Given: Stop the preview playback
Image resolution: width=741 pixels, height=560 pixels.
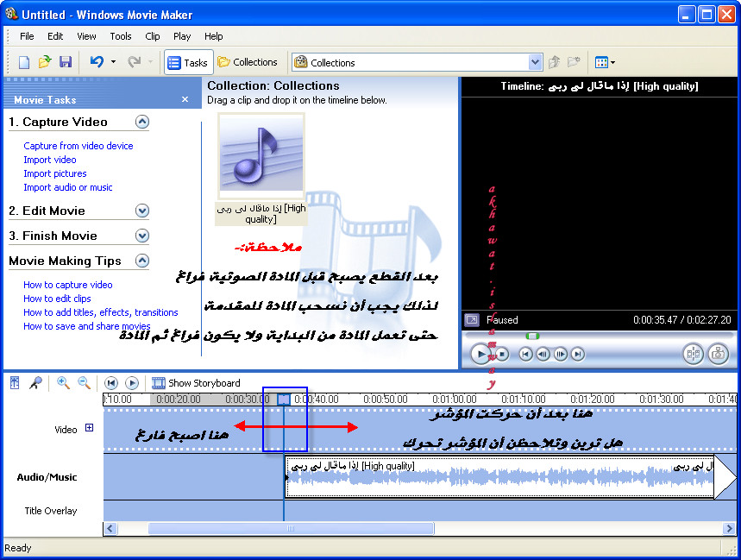Looking at the screenshot, I should pyautogui.click(x=503, y=354).
